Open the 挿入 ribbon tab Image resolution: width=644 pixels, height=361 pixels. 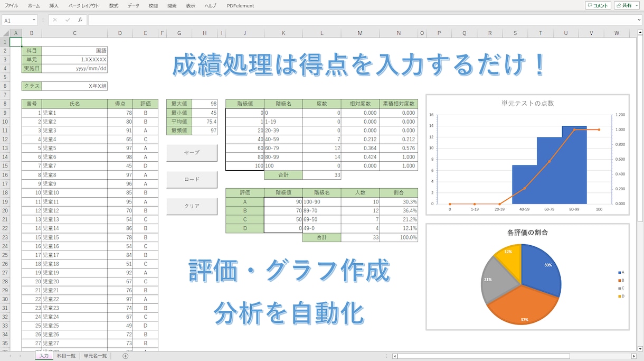(x=54, y=5)
